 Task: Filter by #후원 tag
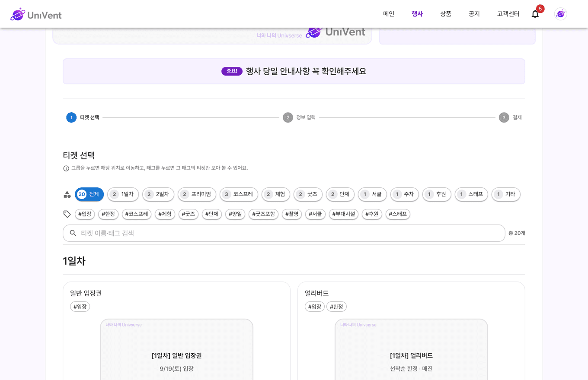(x=372, y=214)
